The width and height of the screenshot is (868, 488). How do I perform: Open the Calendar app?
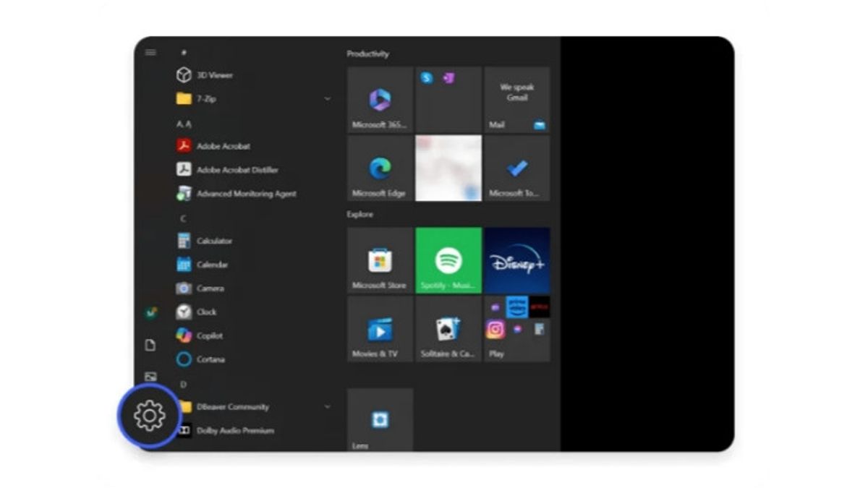point(203,265)
